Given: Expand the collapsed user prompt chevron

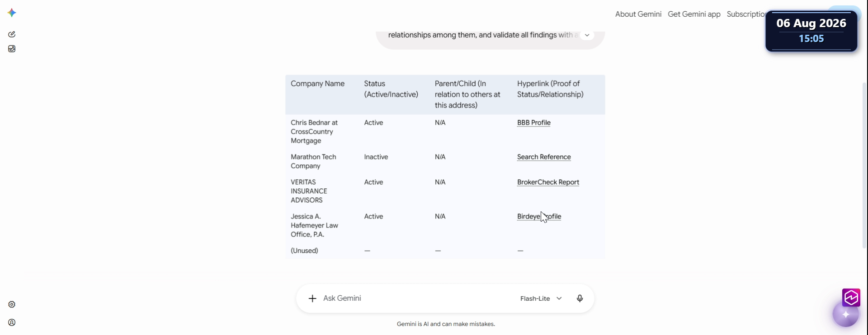Looking at the screenshot, I should tap(587, 35).
